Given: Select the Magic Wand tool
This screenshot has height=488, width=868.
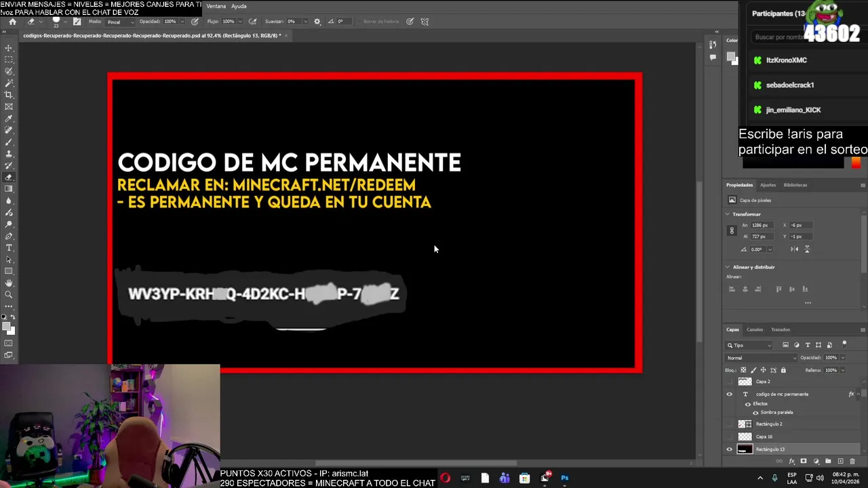Looking at the screenshot, I should (x=9, y=83).
